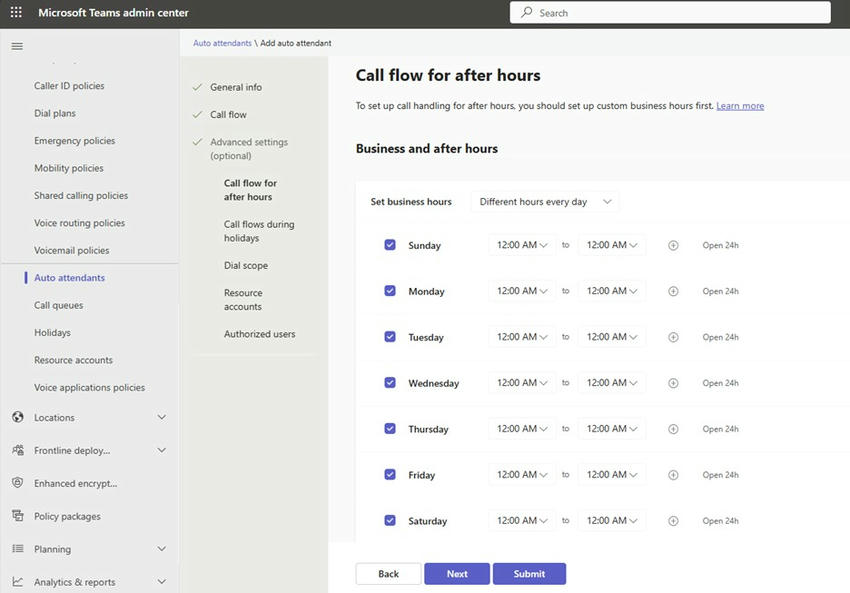
Task: Uncheck the Thursday checkbox
Action: (x=390, y=429)
